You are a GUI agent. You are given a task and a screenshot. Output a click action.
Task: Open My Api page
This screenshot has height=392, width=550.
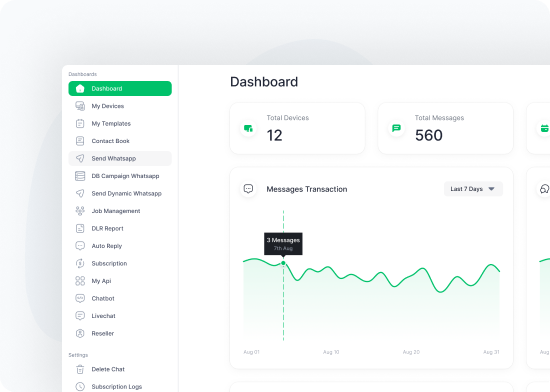point(120,281)
